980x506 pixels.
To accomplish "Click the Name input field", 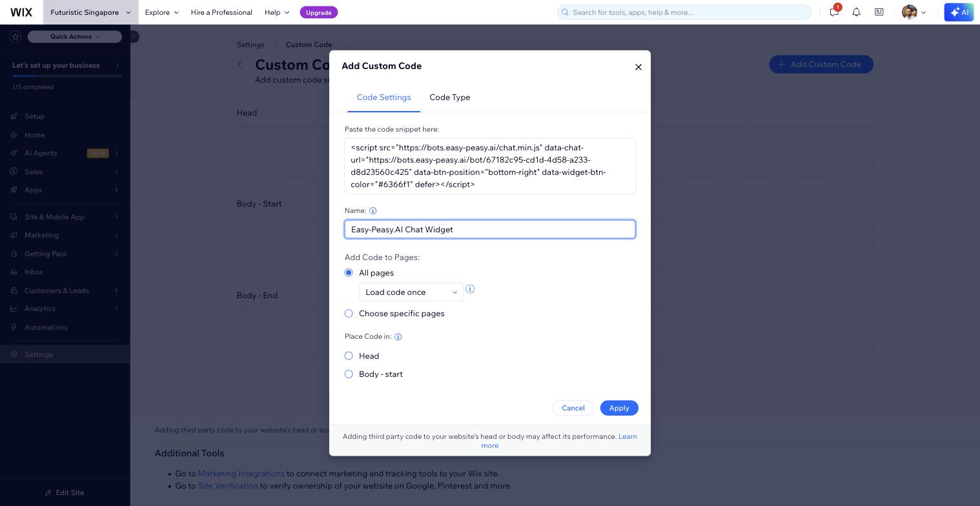I will pyautogui.click(x=490, y=230).
